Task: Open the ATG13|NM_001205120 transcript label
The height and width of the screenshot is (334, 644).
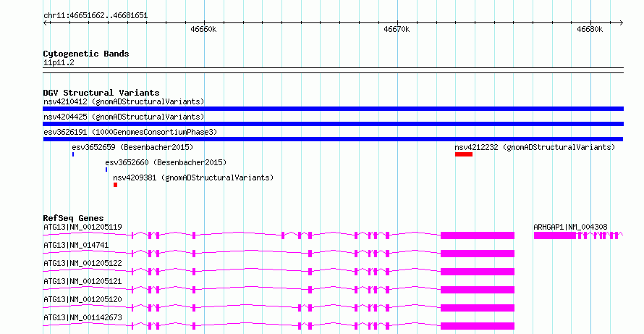Action: (82, 299)
